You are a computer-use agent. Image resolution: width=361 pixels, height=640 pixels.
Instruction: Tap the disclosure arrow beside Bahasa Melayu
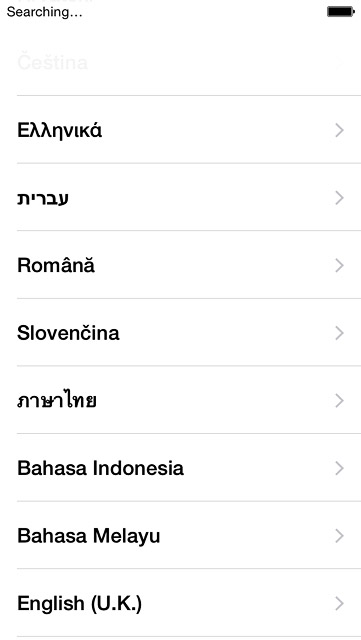[x=339, y=536]
